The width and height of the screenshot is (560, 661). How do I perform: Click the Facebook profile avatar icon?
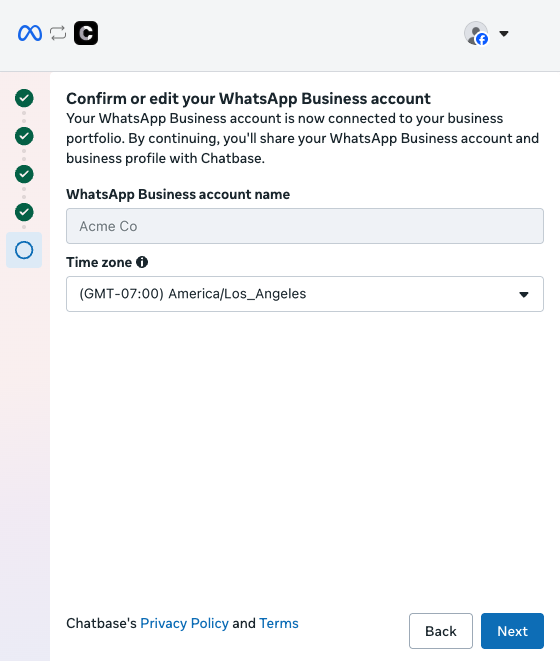pos(476,33)
